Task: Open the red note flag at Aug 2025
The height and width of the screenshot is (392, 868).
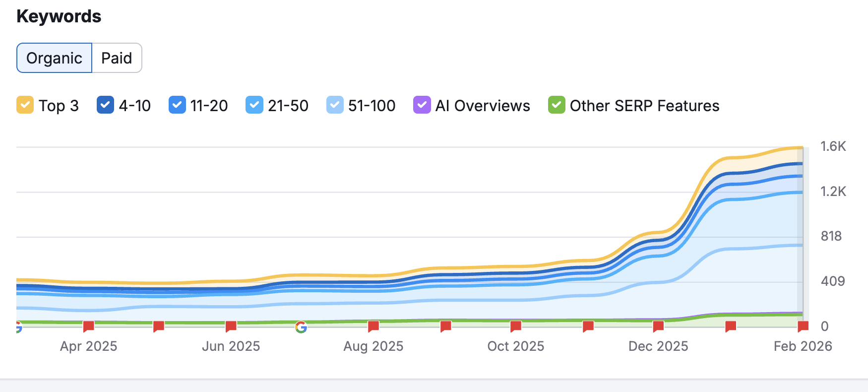Action: point(373,327)
